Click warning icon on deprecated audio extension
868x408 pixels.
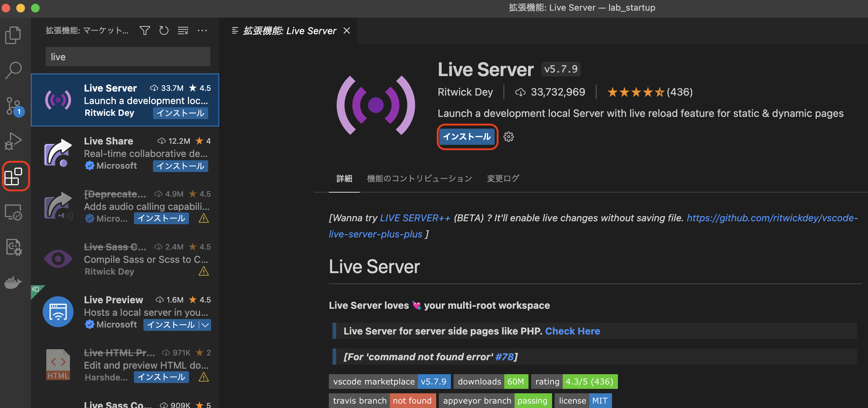point(204,218)
